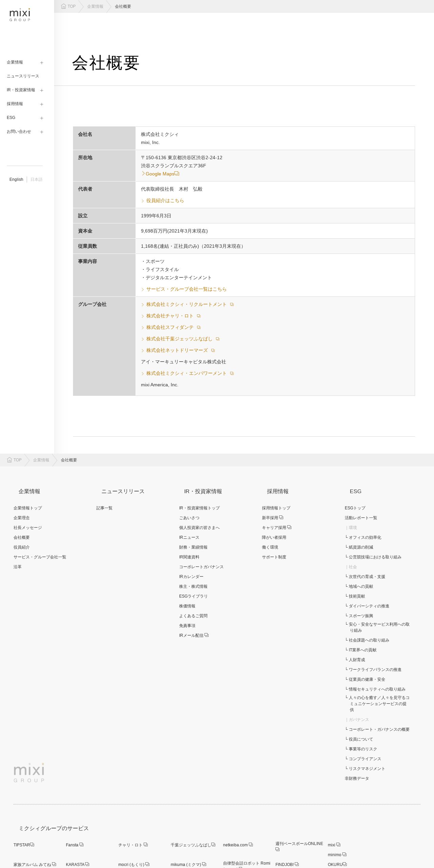Image resolution: width=434 pixels, height=868 pixels.
Task: Click external icon next to 株式会社ネットドリーマーズ
Action: click(x=213, y=351)
